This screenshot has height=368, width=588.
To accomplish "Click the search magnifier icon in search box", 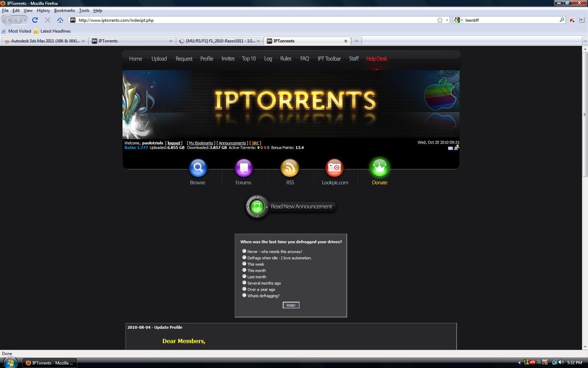I will [x=562, y=20].
